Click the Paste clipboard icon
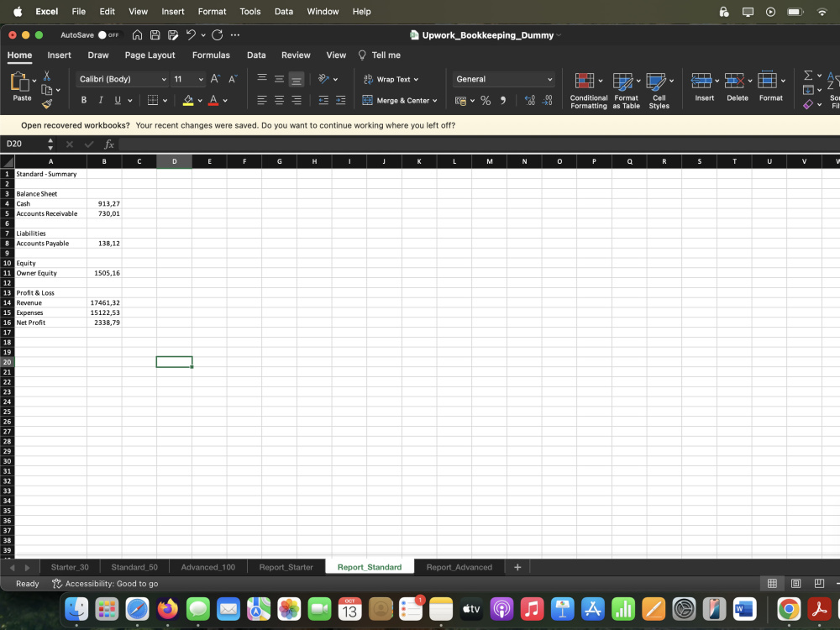This screenshot has height=630, width=840. point(20,82)
